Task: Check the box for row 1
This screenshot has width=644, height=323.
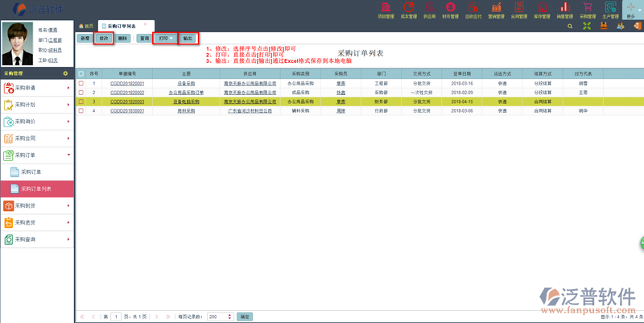Action: click(80, 83)
